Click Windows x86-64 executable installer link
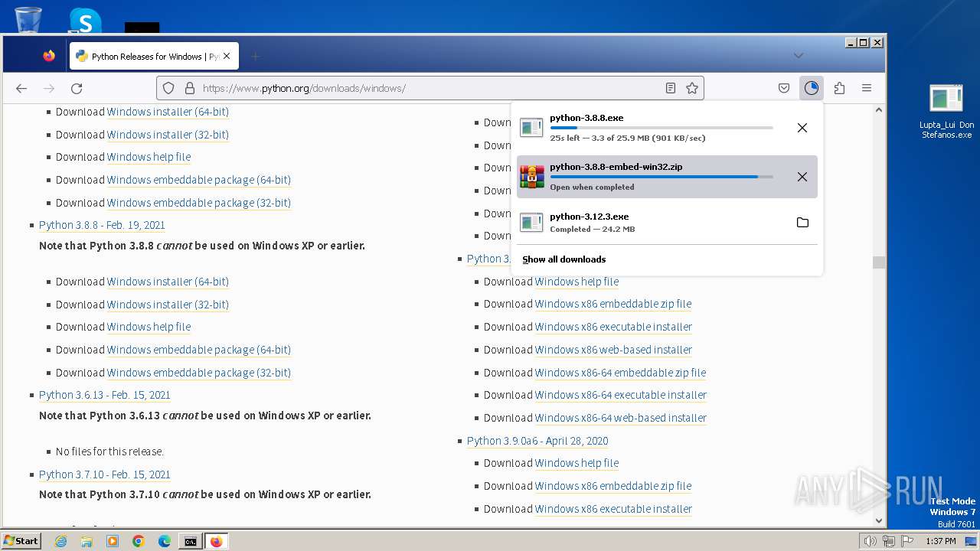 pyautogui.click(x=621, y=395)
